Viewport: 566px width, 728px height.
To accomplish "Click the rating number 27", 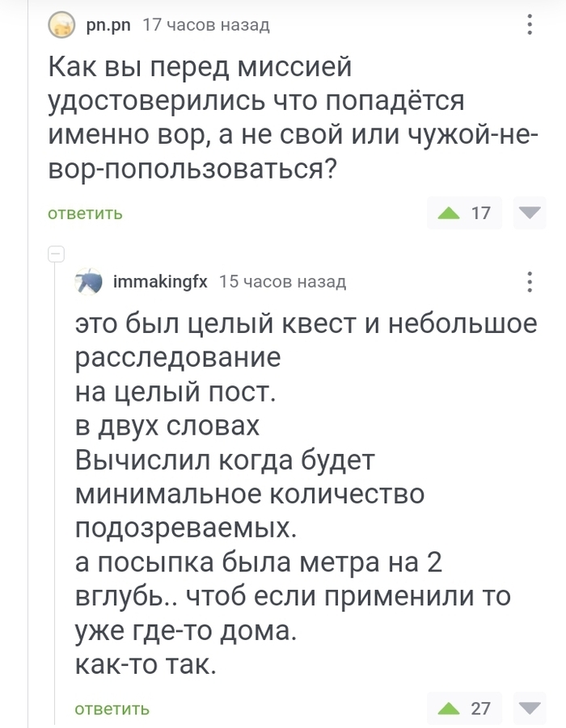I will (x=480, y=709).
